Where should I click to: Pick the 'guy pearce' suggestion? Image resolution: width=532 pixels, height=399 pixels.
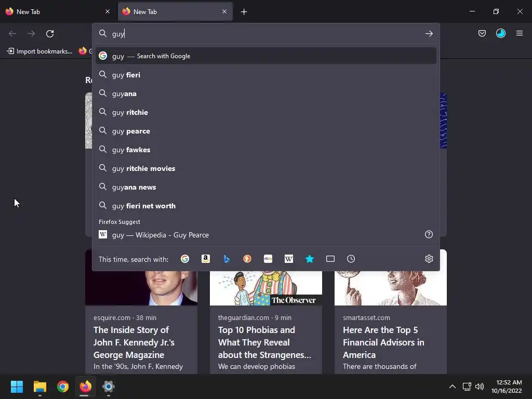click(266, 130)
